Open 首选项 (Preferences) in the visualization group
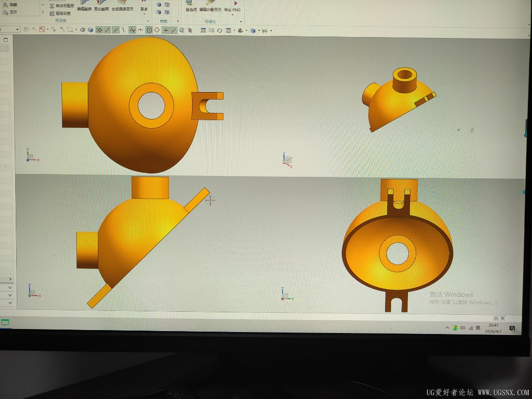 pyautogui.click(x=191, y=6)
